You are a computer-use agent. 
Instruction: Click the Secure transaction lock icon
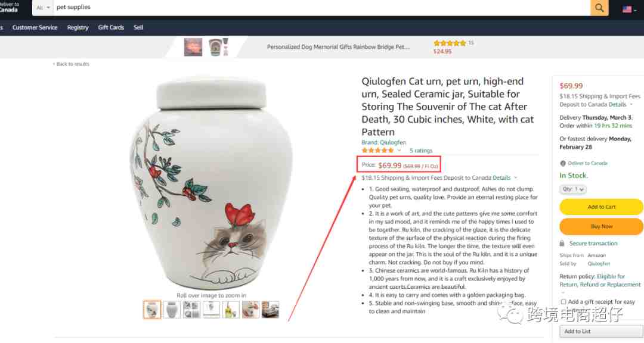tap(562, 244)
